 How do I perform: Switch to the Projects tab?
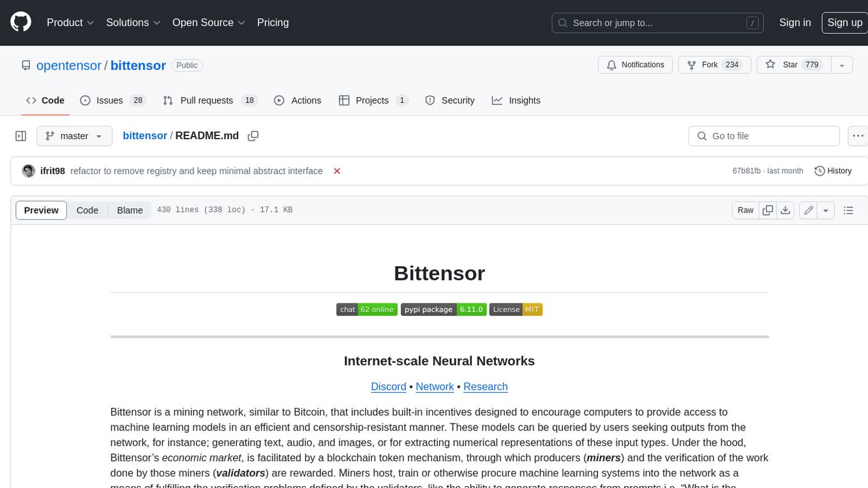point(373,100)
